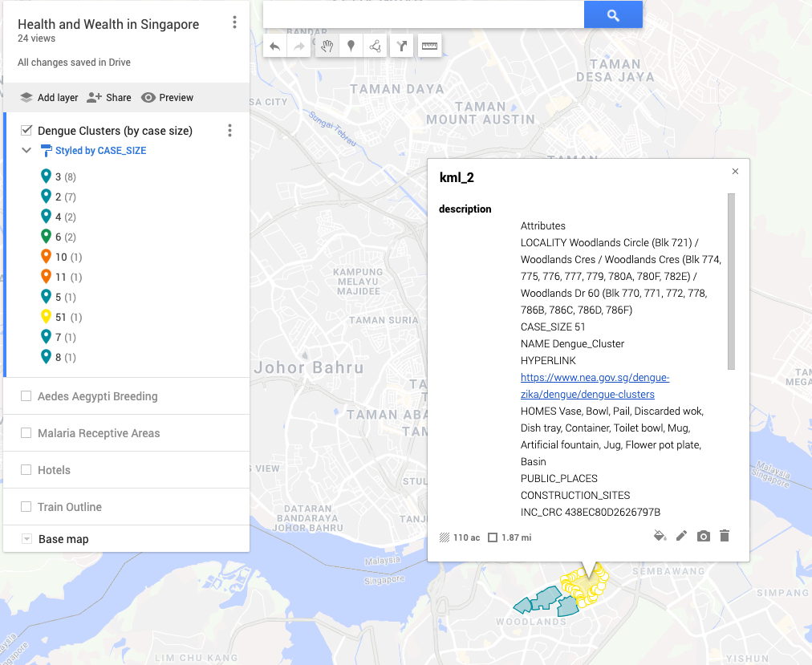The image size is (812, 665).
Task: Click the camera add image icon
Action: click(703, 536)
